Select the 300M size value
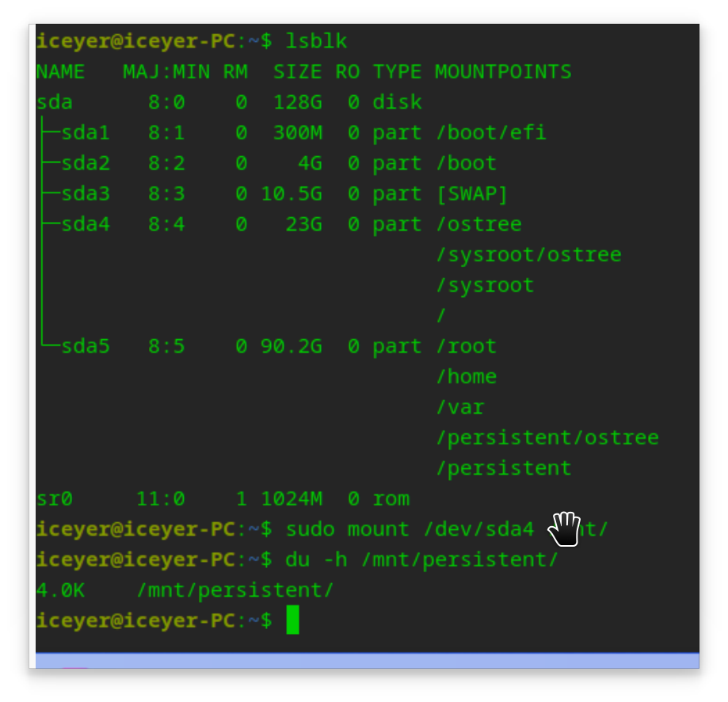Screen dimensions: 728x702 (297, 133)
